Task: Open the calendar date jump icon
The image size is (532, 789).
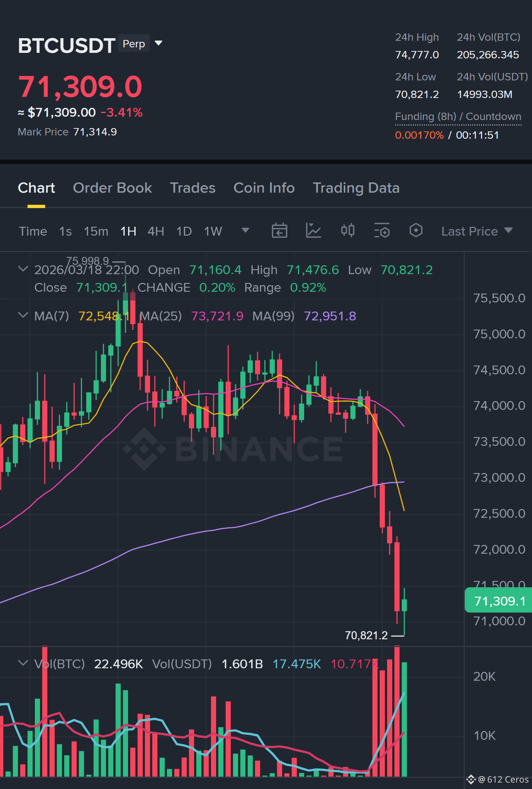Action: coord(279,231)
